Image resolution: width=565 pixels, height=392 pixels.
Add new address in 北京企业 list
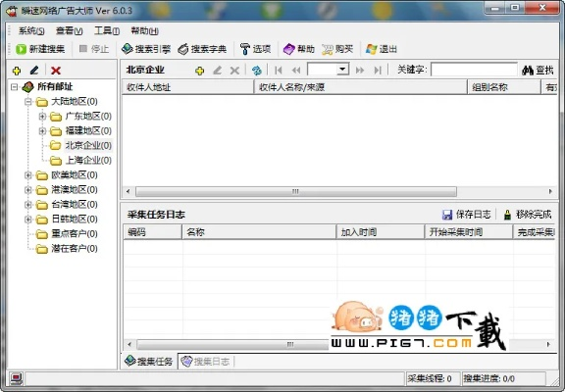coord(200,71)
